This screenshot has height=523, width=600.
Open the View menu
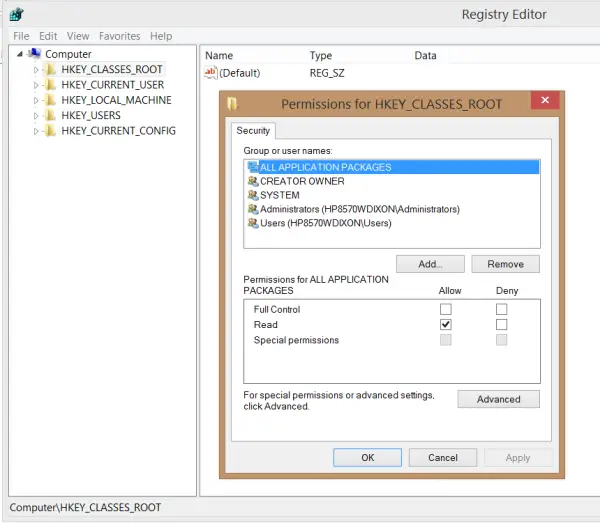pos(78,36)
